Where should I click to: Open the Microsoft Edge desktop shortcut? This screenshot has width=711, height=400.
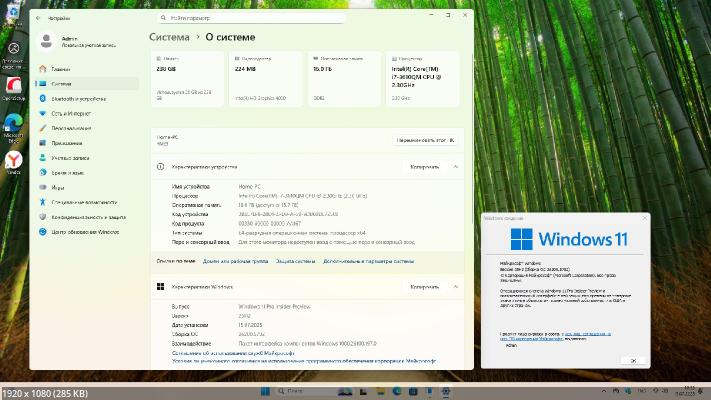coord(13,128)
